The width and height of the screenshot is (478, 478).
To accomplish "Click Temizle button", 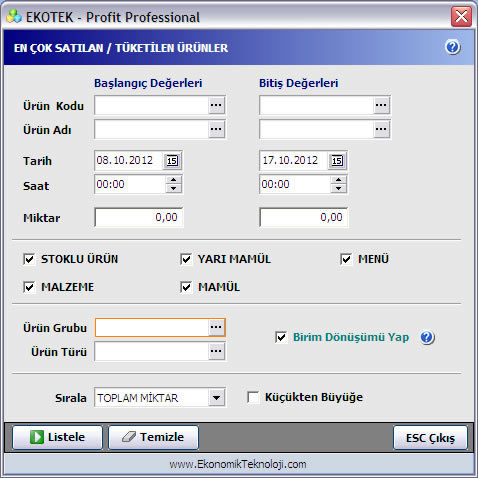I will (153, 437).
